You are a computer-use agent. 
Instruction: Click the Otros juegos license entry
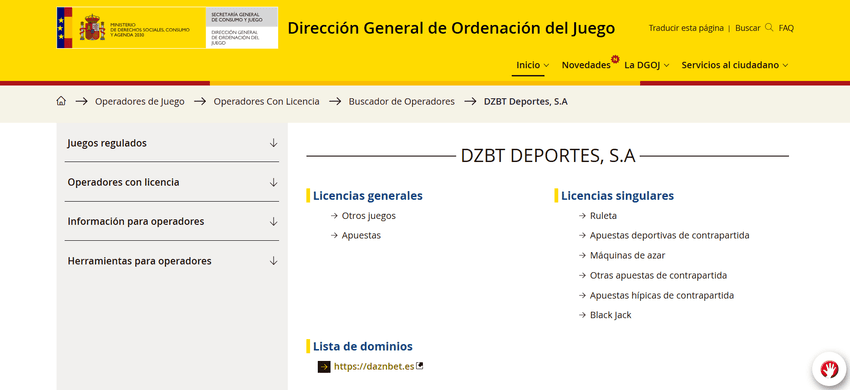pyautogui.click(x=369, y=216)
